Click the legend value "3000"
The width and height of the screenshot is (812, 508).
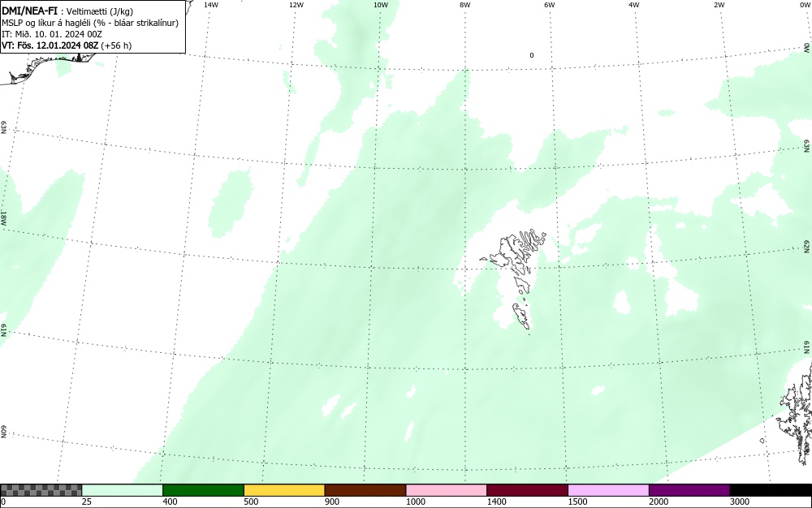click(740, 502)
